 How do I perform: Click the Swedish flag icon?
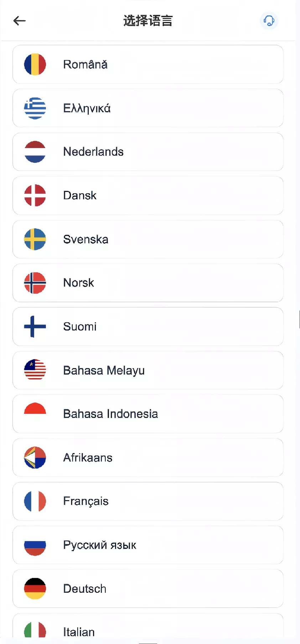point(35,239)
